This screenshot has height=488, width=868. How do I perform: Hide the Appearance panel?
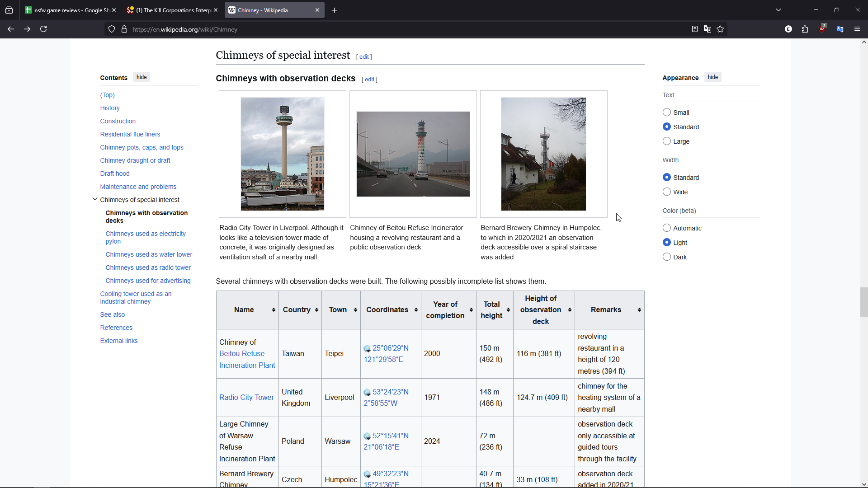coord(712,77)
